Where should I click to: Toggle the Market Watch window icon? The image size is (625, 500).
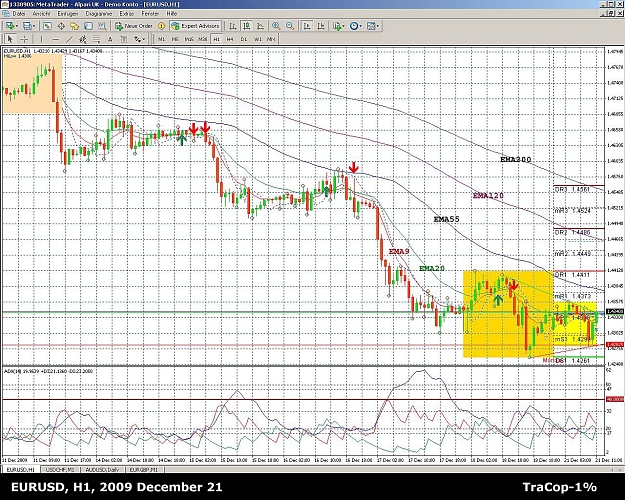click(x=47, y=26)
